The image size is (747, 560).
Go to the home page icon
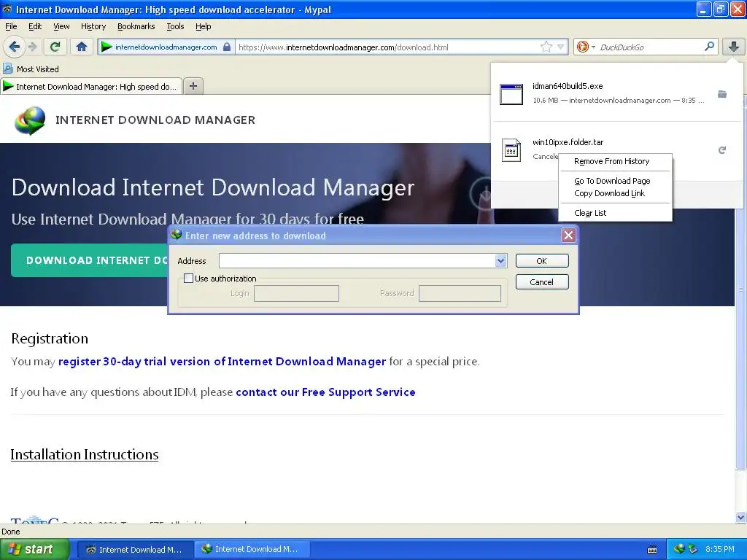[82, 47]
